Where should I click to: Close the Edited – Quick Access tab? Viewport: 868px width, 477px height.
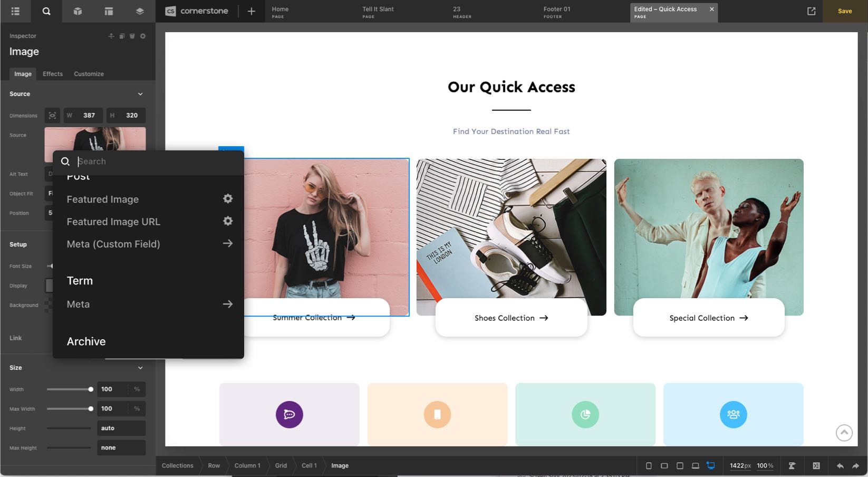(x=711, y=9)
